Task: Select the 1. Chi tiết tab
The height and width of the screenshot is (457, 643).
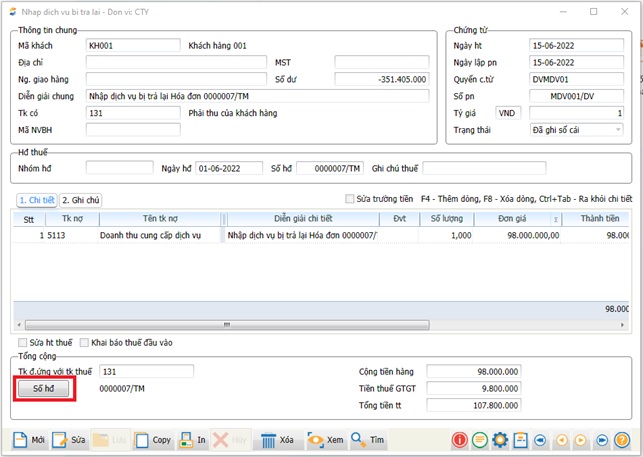Action: click(x=36, y=200)
